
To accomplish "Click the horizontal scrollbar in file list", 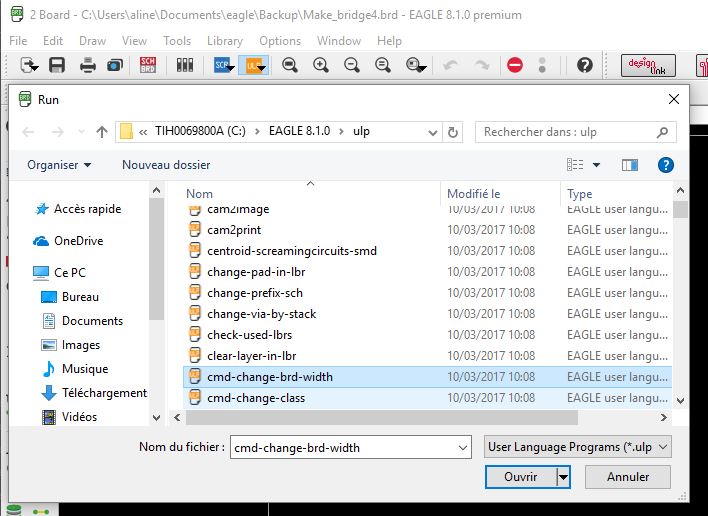I will click(x=382, y=418).
